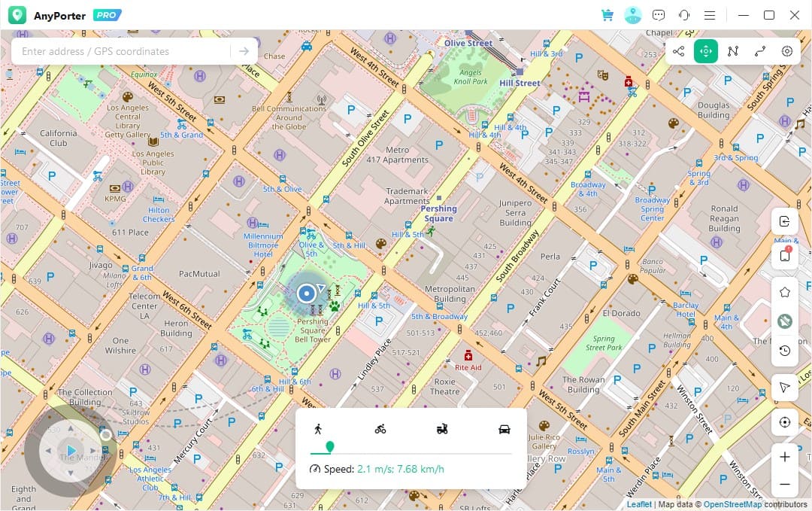The image size is (812, 511).
Task: Open the user account avatar
Action: click(633, 15)
